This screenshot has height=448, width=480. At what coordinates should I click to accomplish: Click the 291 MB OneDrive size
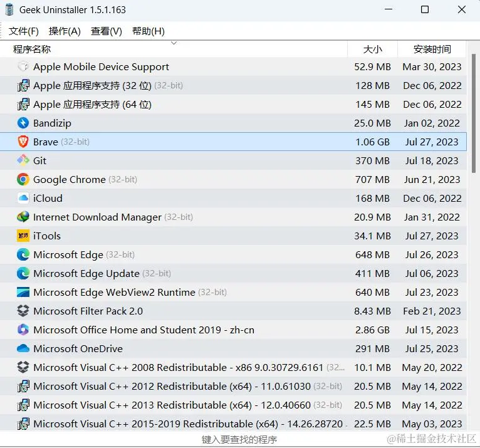click(373, 348)
